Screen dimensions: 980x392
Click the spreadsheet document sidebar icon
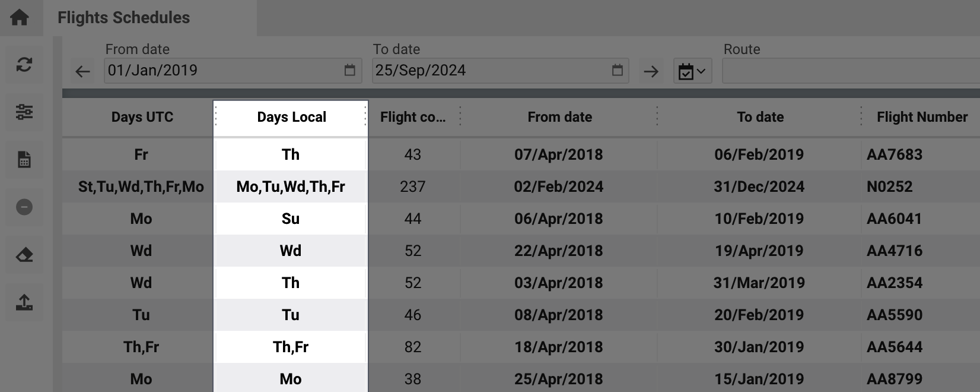[x=24, y=159]
